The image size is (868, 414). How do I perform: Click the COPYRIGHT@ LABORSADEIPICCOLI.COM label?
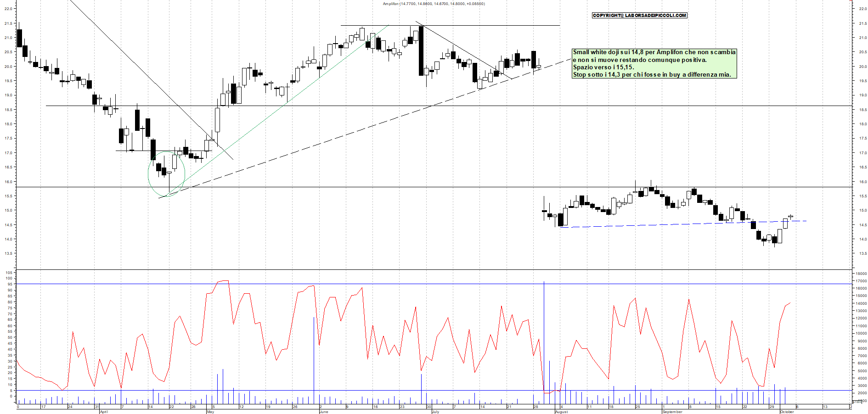[639, 16]
